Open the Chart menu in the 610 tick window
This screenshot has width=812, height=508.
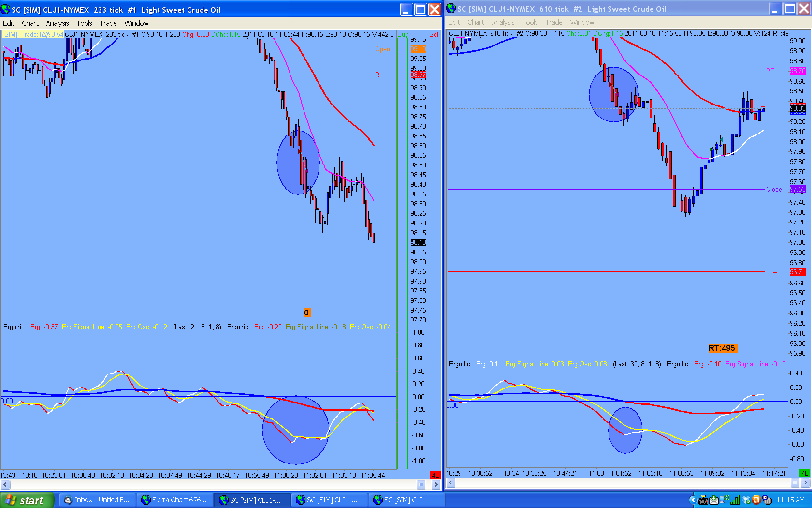(476, 22)
